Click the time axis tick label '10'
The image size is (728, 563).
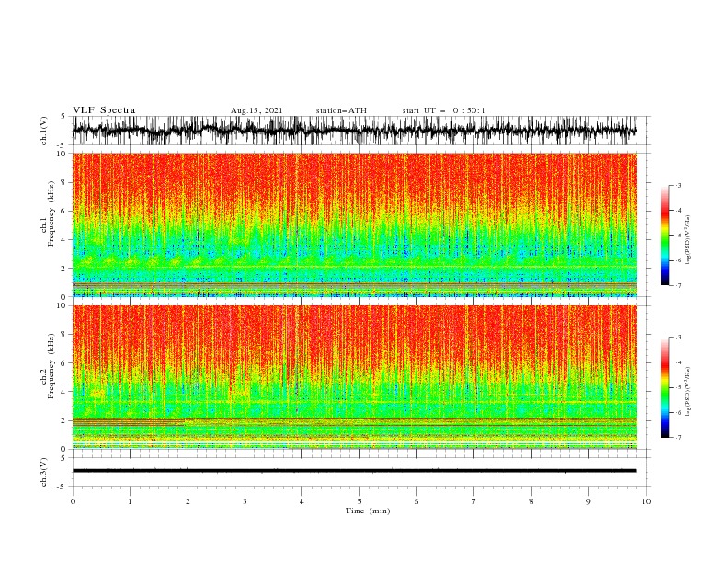[x=646, y=501]
